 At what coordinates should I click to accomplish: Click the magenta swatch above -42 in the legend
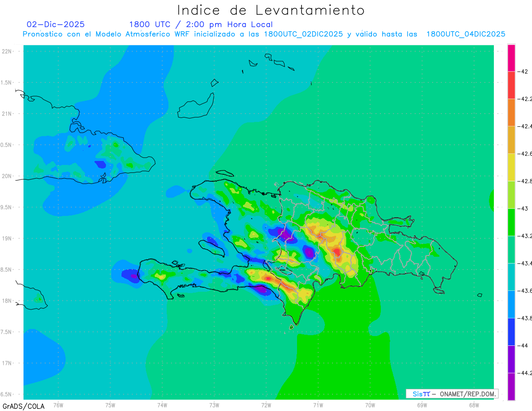coord(511,58)
